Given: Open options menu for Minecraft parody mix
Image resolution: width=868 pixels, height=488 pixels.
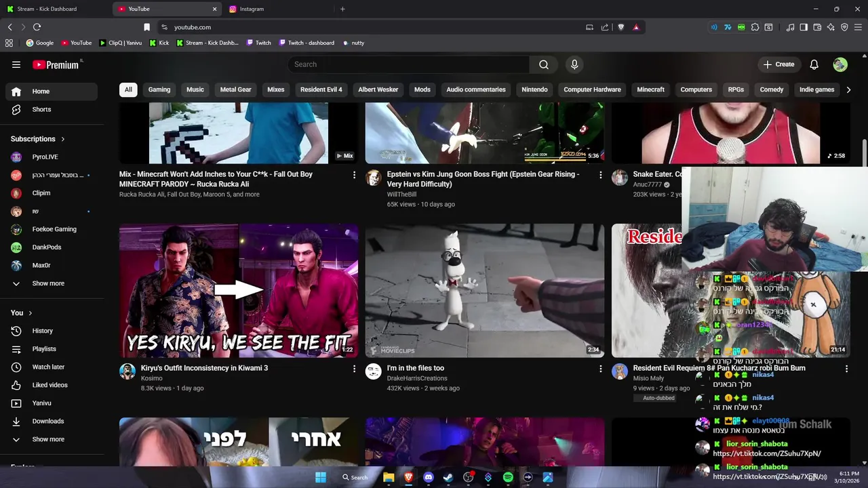Looking at the screenshot, I should pyautogui.click(x=354, y=175).
